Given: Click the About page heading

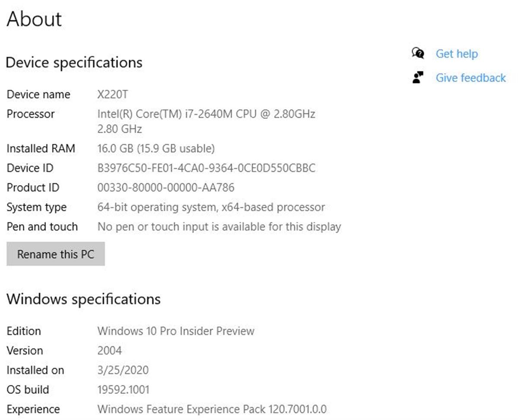Looking at the screenshot, I should (34, 19).
